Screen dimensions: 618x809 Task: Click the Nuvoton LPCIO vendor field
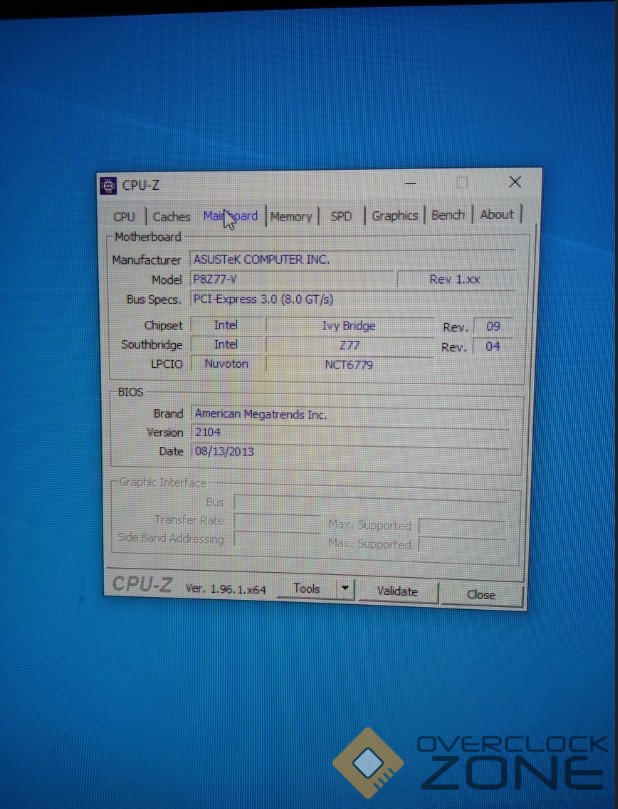pyautogui.click(x=226, y=364)
